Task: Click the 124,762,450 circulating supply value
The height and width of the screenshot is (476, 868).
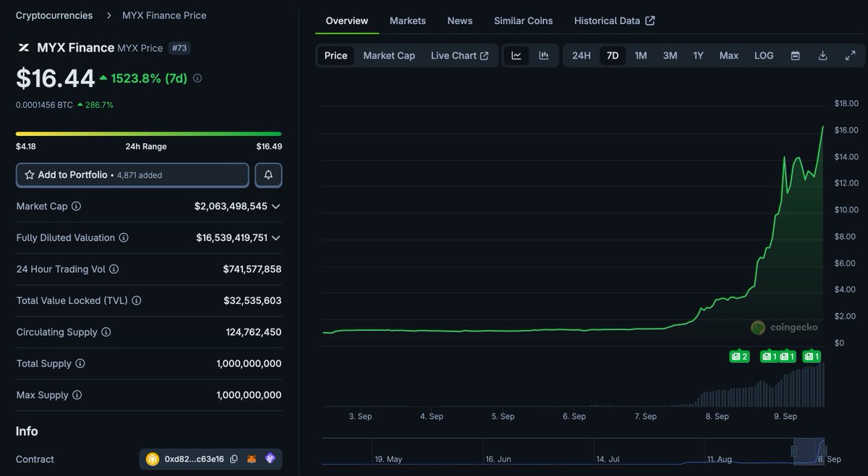Action: coord(253,332)
